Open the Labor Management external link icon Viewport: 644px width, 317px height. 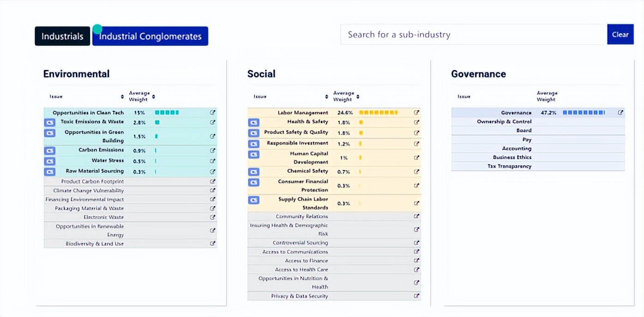click(x=416, y=112)
